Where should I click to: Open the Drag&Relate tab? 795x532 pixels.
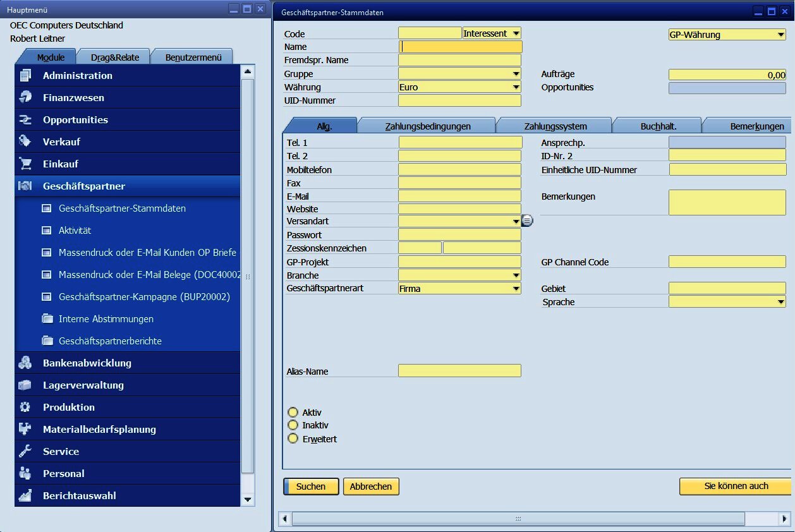[x=114, y=57]
